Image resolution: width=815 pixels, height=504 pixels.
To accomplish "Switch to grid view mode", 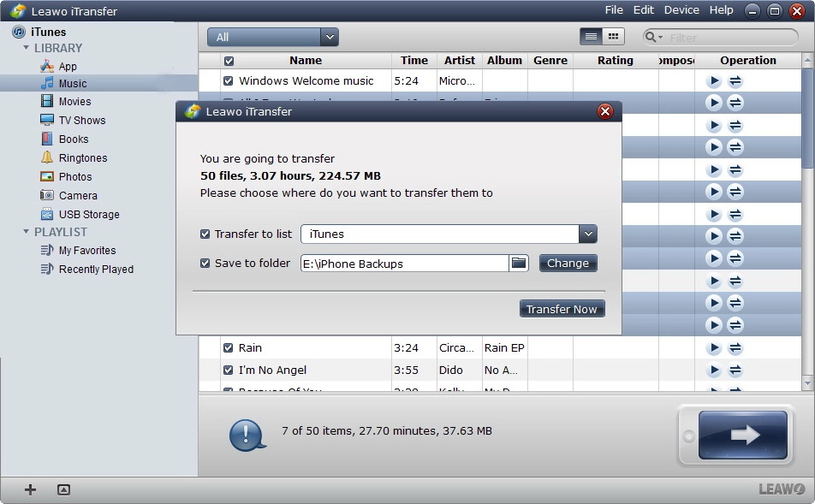I will click(611, 36).
